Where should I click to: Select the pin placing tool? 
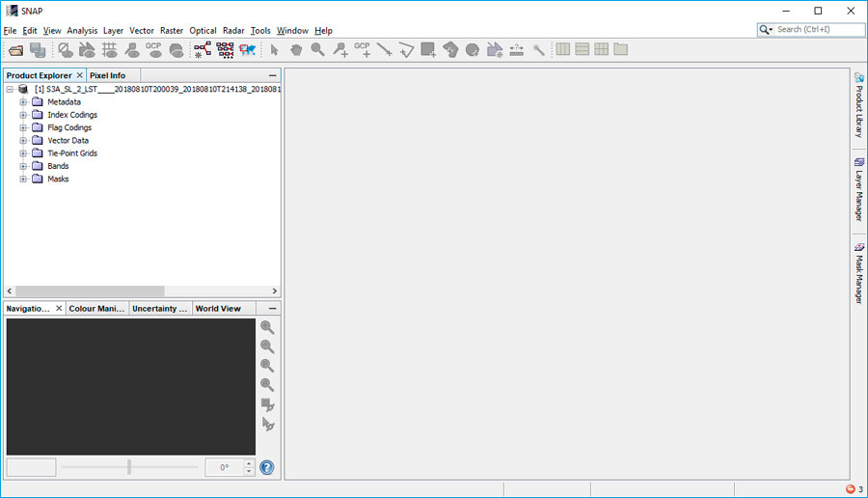[x=340, y=50]
